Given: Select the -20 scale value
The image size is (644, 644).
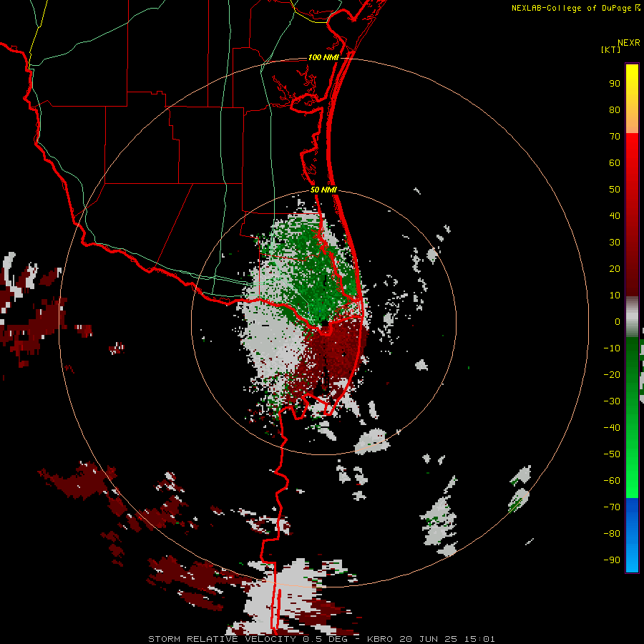Looking at the screenshot, I should (x=612, y=375).
